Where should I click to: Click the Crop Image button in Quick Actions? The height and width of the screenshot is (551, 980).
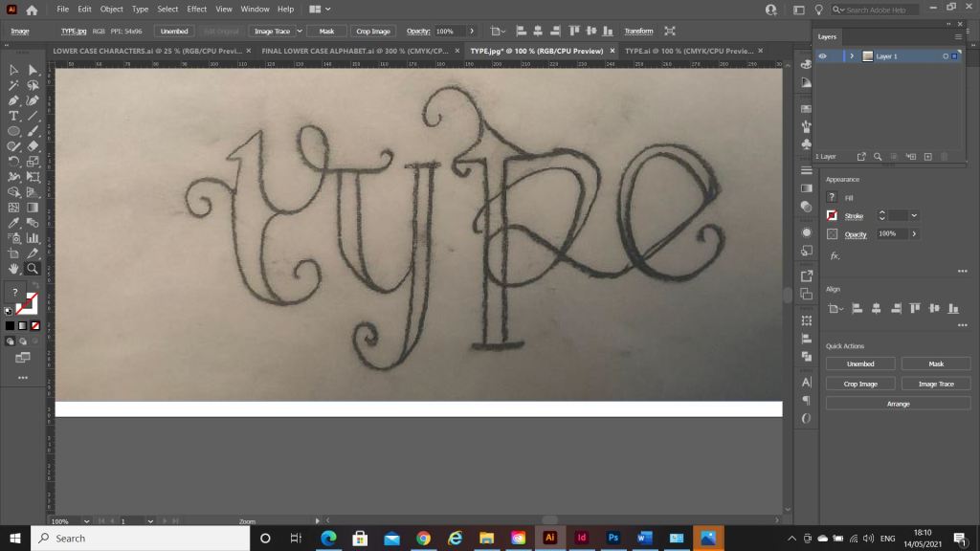click(860, 384)
